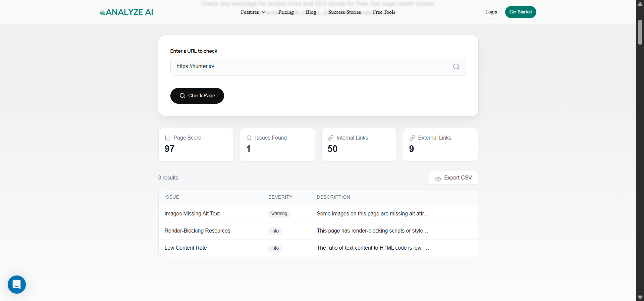Export results with Export CSV button
This screenshot has width=644, height=301.
click(x=453, y=178)
